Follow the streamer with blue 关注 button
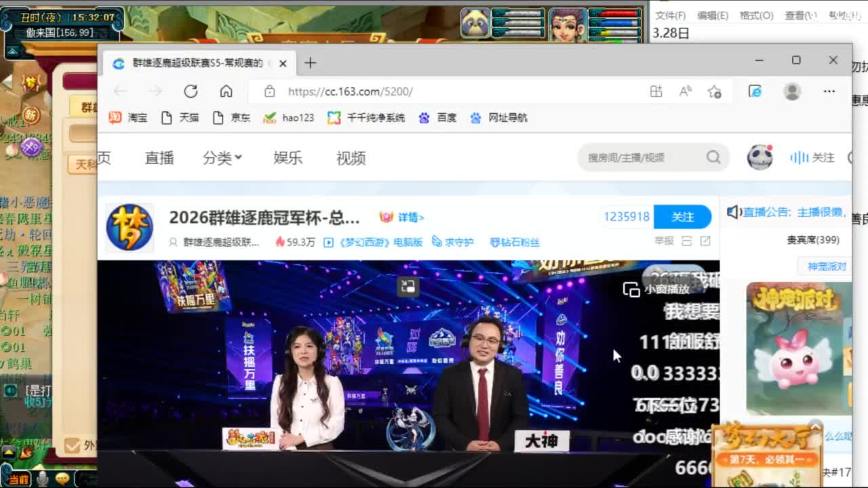 tap(682, 217)
